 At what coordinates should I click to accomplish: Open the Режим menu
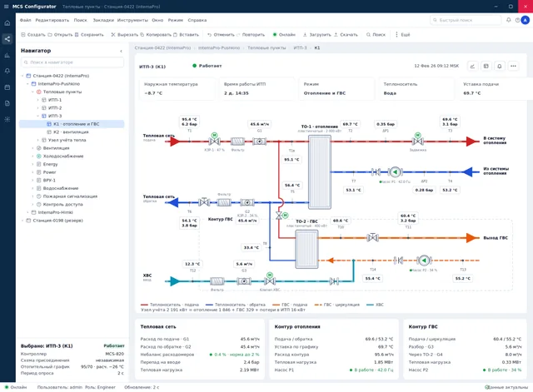pyautogui.click(x=176, y=20)
